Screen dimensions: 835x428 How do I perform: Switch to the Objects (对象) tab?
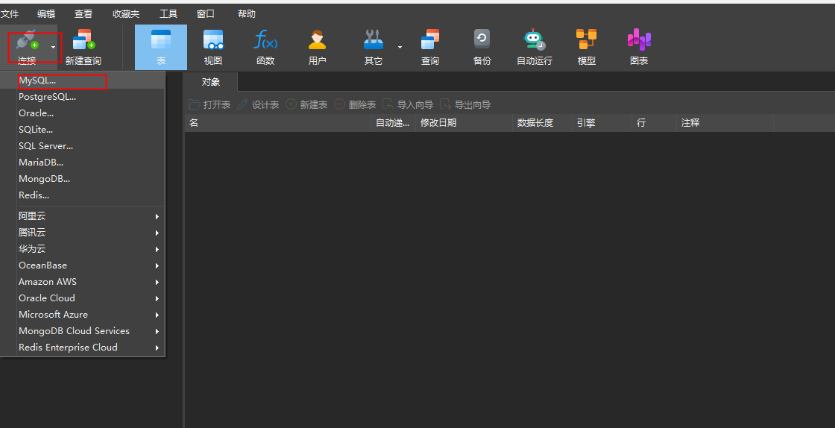(x=211, y=82)
